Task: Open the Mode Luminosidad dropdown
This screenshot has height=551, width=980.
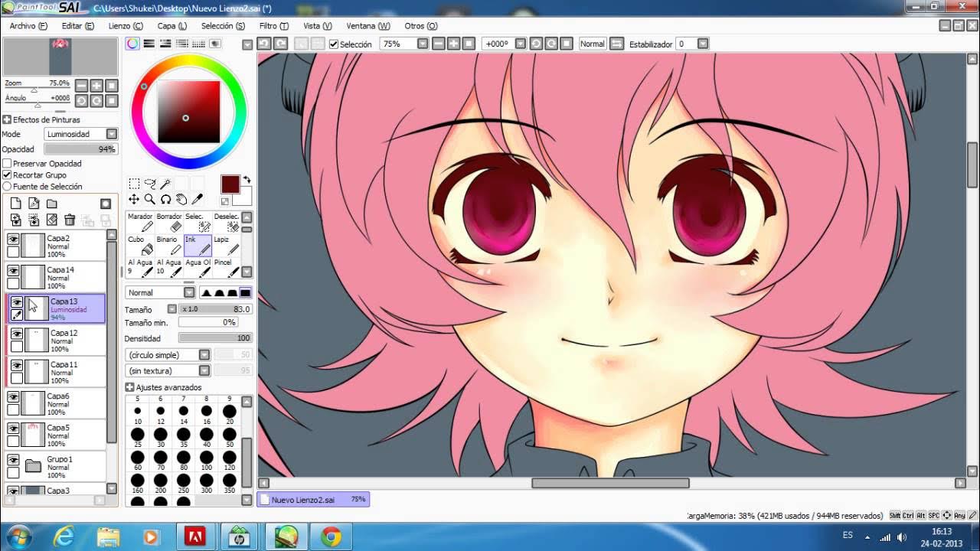Action: pos(81,134)
